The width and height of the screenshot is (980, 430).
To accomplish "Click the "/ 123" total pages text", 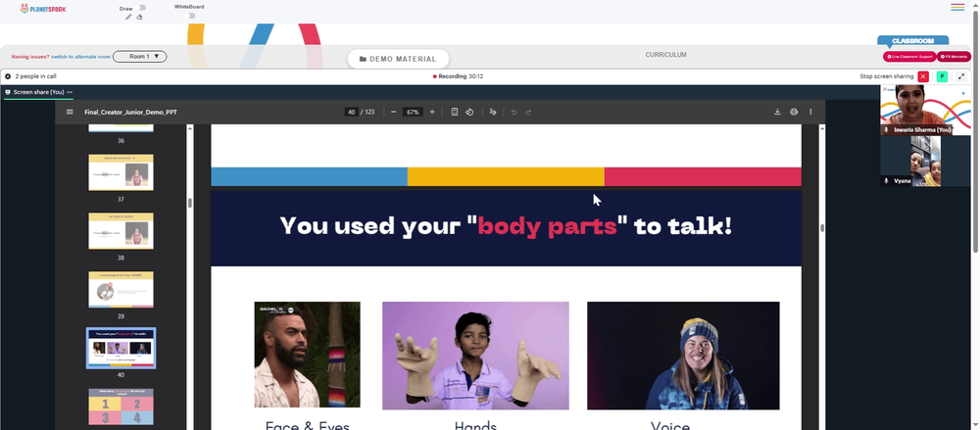I will (367, 112).
